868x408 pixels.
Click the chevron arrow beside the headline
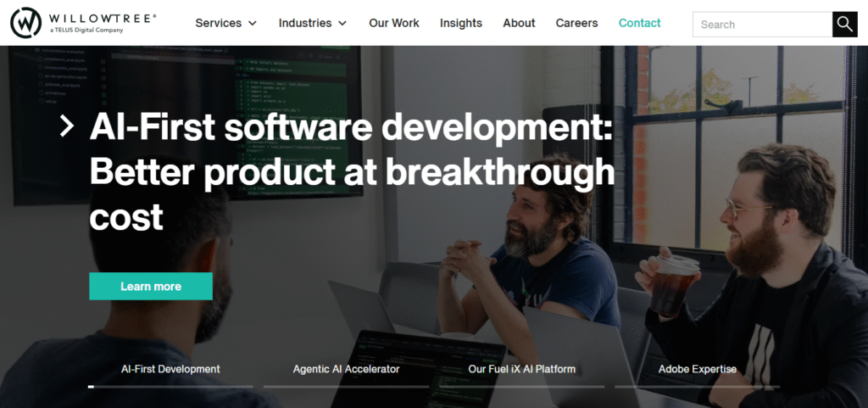click(68, 127)
